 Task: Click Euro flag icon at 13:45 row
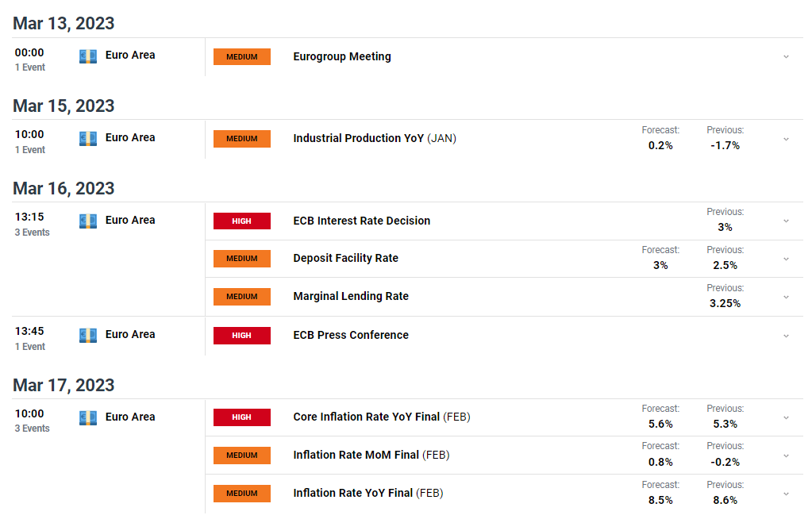[88, 336]
